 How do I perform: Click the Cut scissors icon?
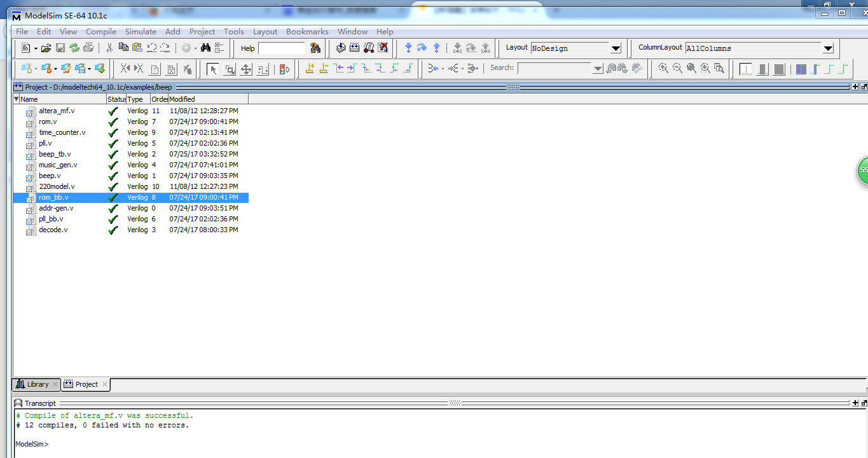109,48
